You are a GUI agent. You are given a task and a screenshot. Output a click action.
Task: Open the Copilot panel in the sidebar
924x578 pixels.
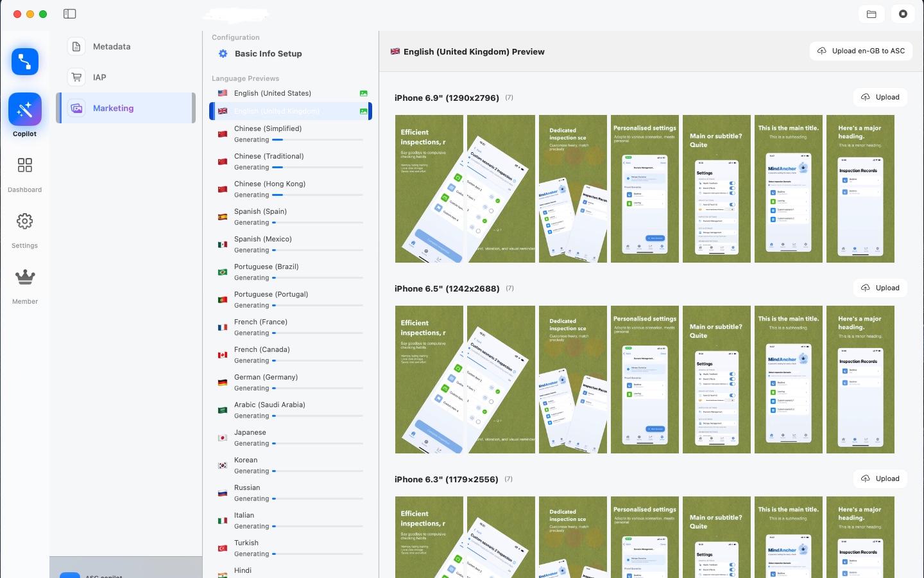point(24,109)
